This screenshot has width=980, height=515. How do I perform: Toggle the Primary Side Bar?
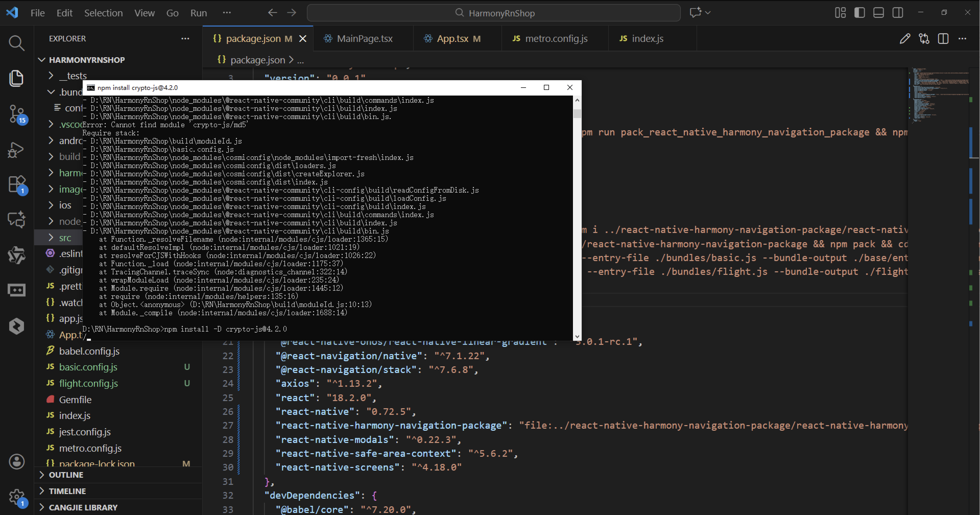859,13
